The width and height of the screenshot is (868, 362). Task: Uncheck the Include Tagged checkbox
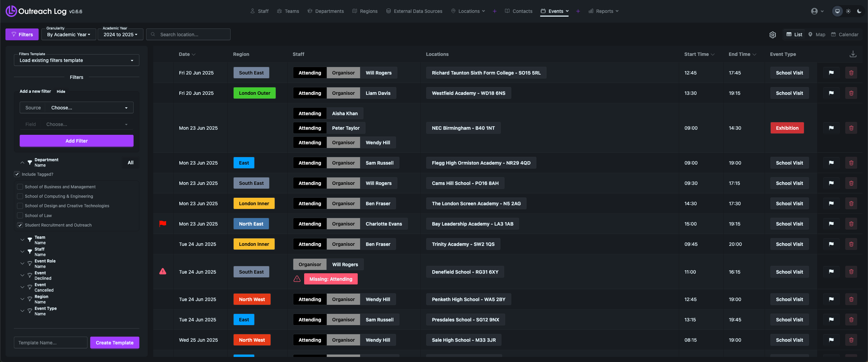(x=17, y=174)
